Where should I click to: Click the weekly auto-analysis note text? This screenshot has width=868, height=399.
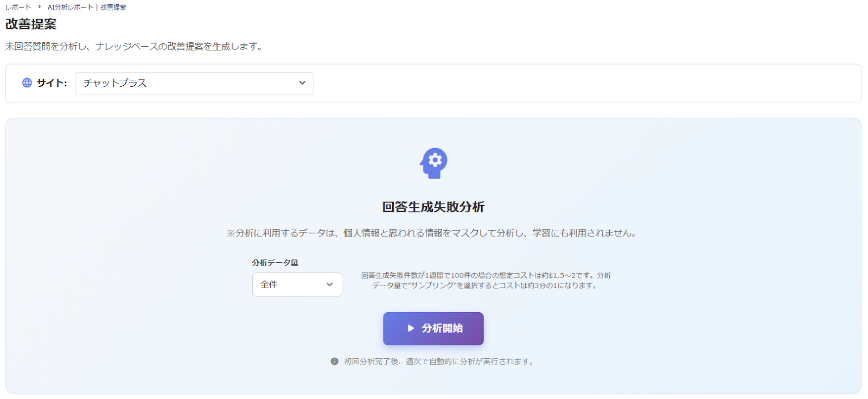pyautogui.click(x=439, y=362)
